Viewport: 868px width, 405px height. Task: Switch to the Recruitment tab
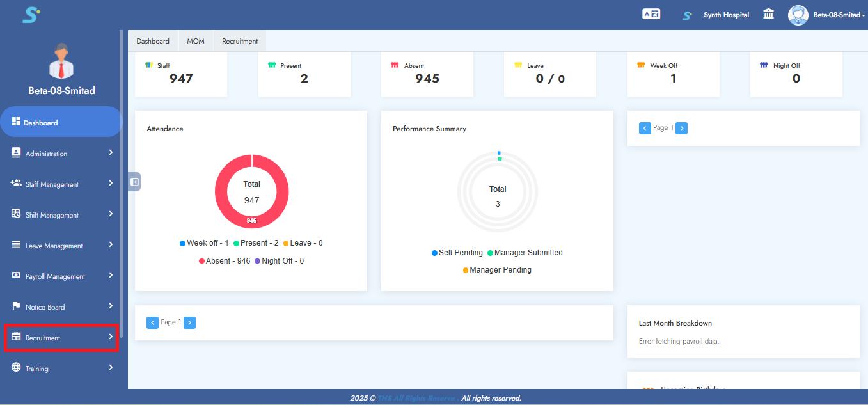point(240,41)
